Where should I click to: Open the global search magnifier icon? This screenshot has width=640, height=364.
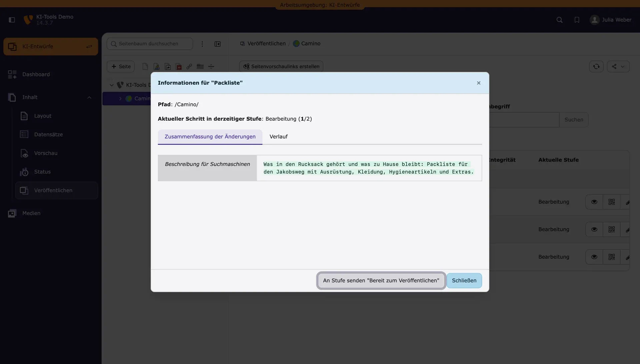[560, 20]
